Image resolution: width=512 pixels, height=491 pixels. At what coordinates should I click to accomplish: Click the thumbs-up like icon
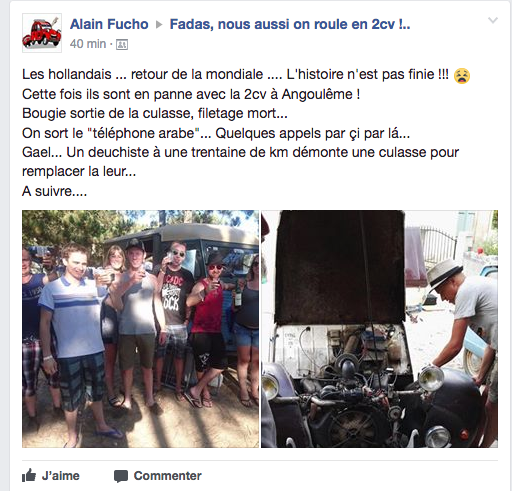[29, 475]
